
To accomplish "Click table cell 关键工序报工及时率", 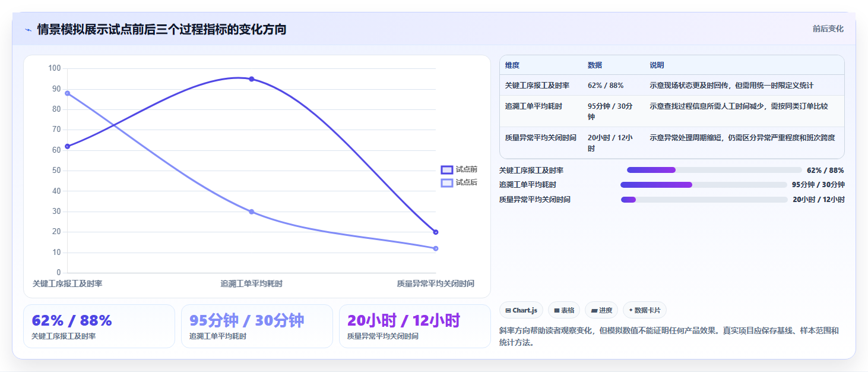I will pyautogui.click(x=537, y=86).
